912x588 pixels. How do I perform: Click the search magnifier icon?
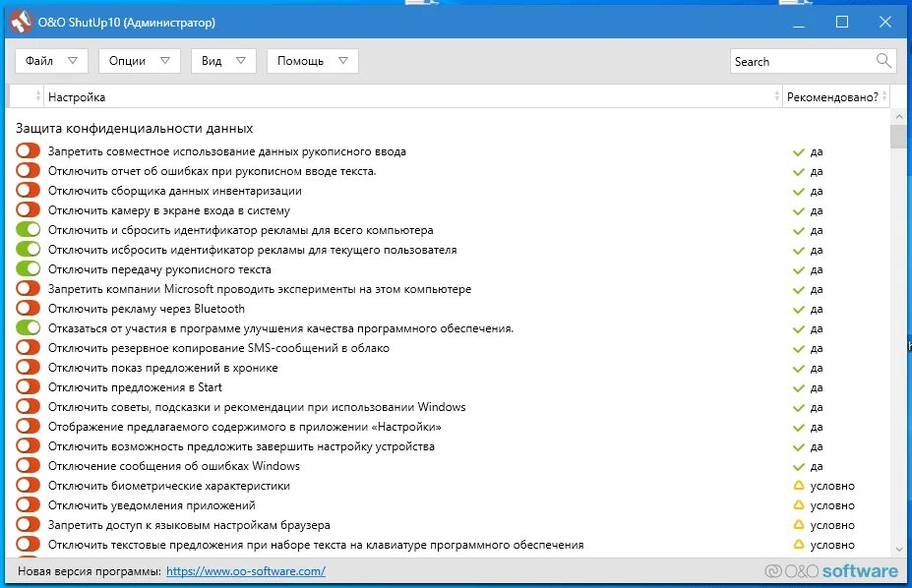tap(882, 60)
